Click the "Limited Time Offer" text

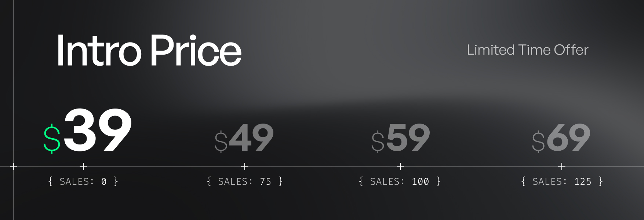527,50
